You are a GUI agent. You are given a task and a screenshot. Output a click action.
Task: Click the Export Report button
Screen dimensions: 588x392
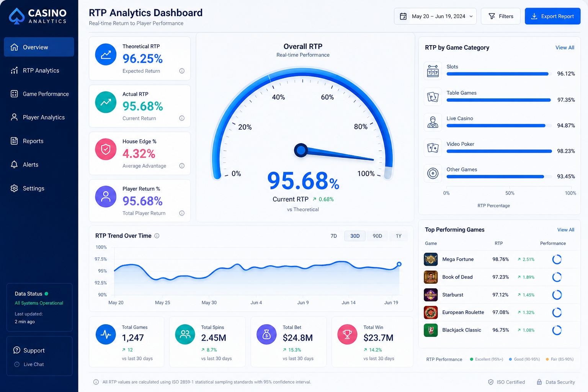coord(552,16)
